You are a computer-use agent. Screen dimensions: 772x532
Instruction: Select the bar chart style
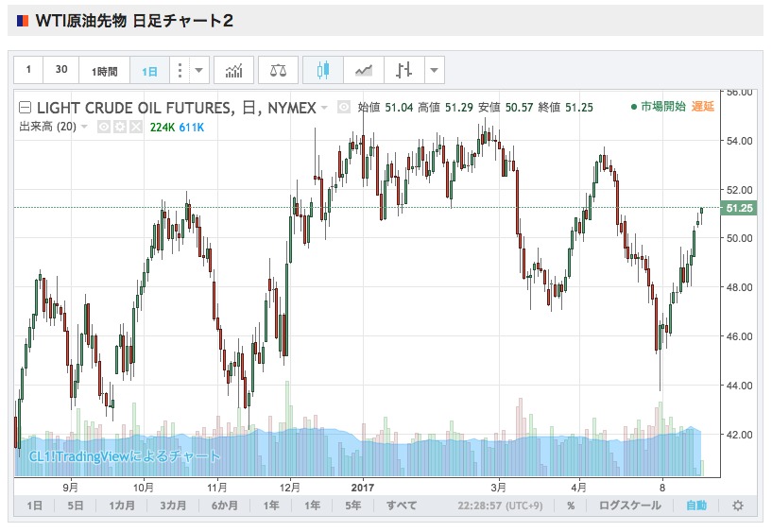pyautogui.click(x=403, y=70)
